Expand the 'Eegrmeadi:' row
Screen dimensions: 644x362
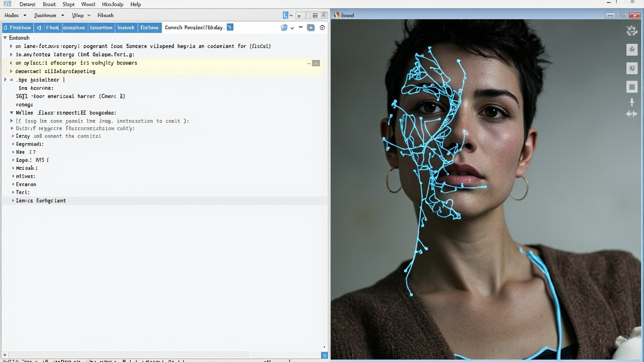point(13,144)
